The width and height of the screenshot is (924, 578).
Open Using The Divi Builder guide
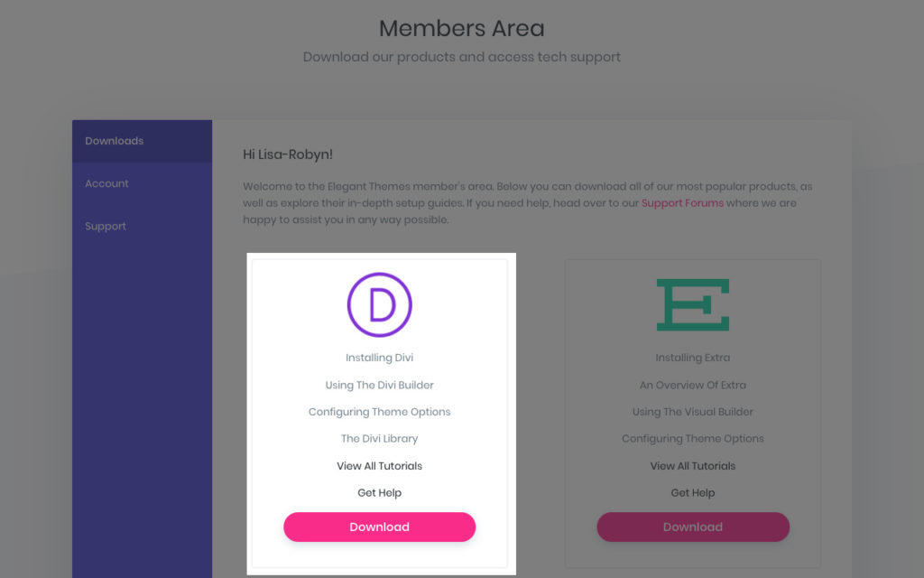380,385
